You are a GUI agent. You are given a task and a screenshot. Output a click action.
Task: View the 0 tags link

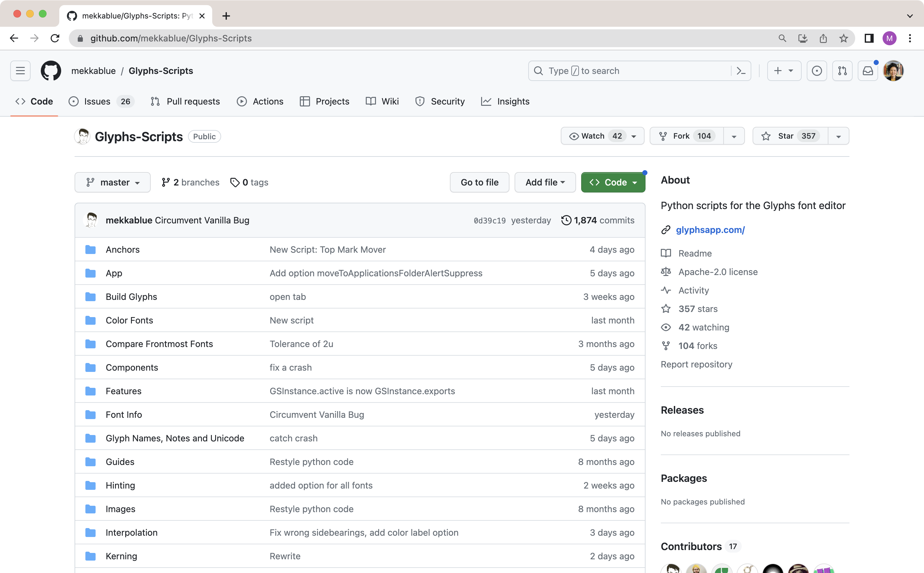tap(249, 182)
